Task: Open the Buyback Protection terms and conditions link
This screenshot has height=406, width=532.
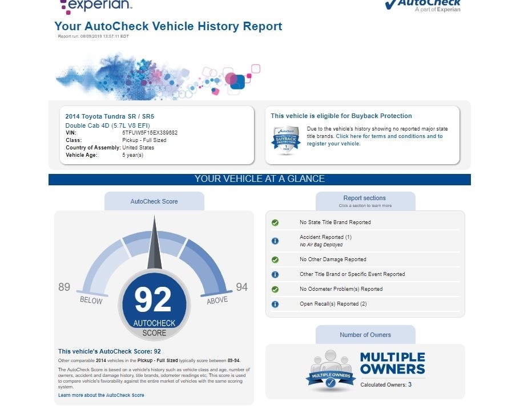Action: point(389,136)
